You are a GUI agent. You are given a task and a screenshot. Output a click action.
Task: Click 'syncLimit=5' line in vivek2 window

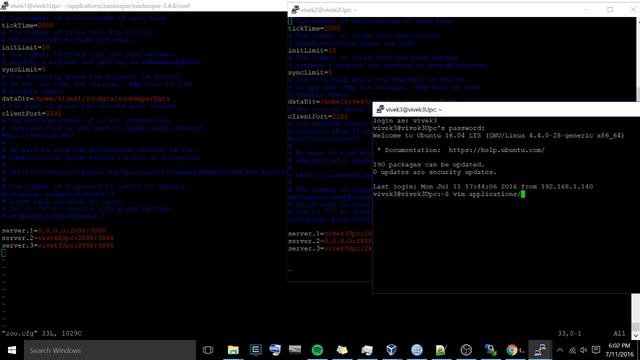click(310, 73)
